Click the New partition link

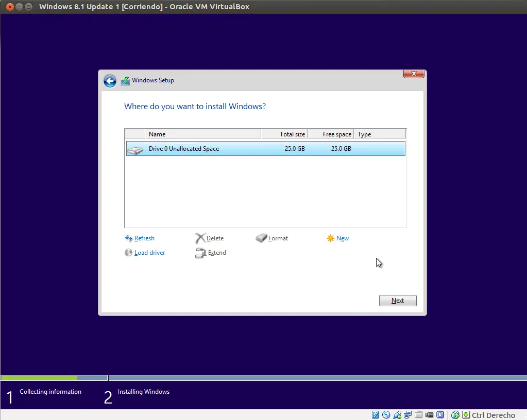click(343, 238)
